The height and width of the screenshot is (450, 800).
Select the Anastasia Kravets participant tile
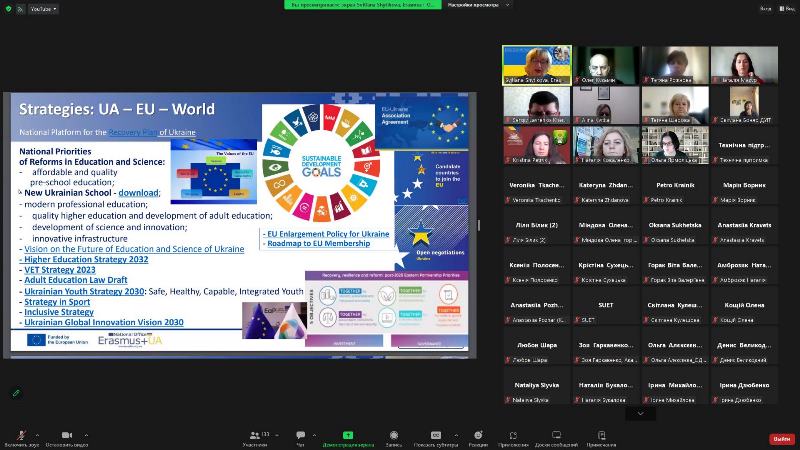(x=744, y=225)
